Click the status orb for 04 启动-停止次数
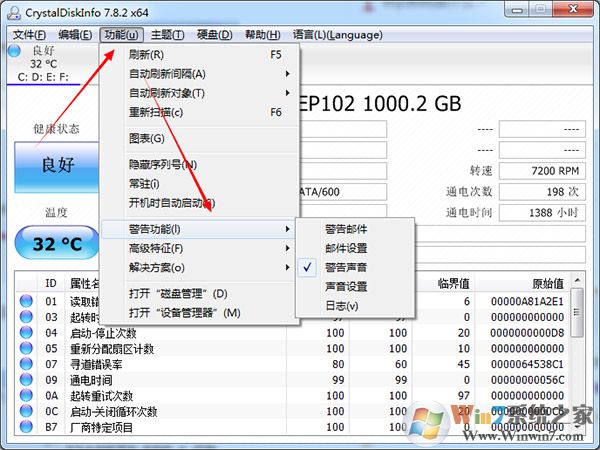Viewport: 600px width, 450px height. pos(26,333)
